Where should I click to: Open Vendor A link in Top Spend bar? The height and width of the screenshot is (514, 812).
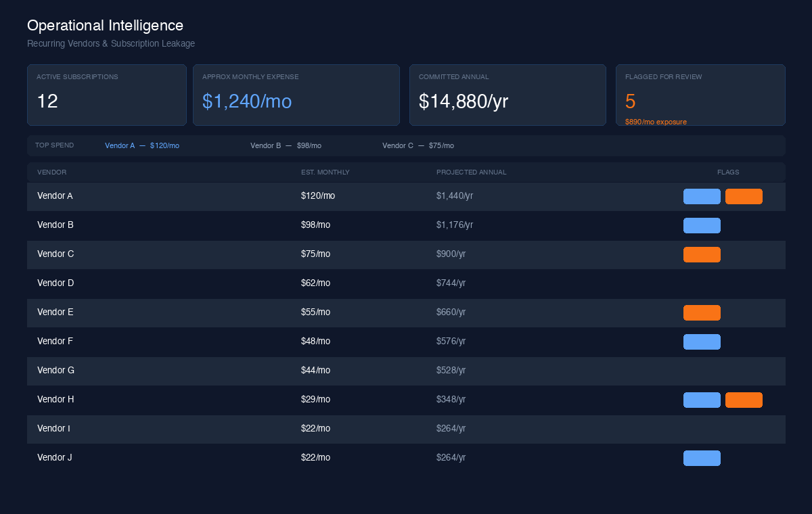tap(142, 145)
